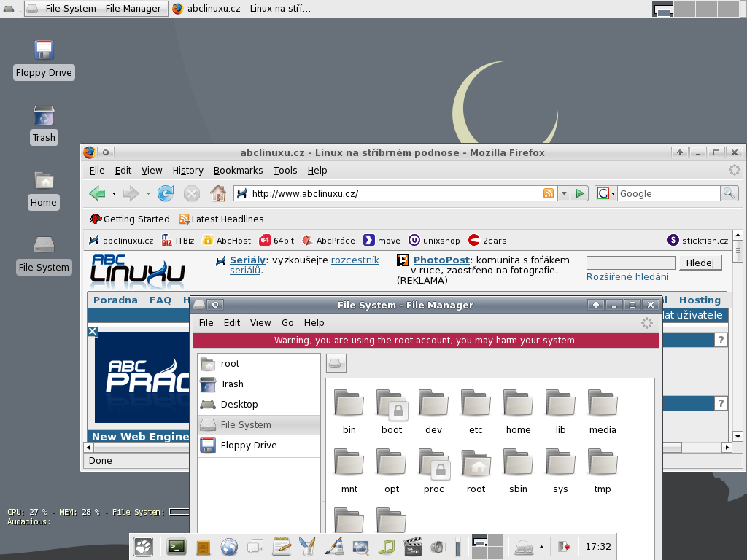Launch the notepad text editor icon
Screen dimensions: 747x560
pyautogui.click(x=282, y=547)
